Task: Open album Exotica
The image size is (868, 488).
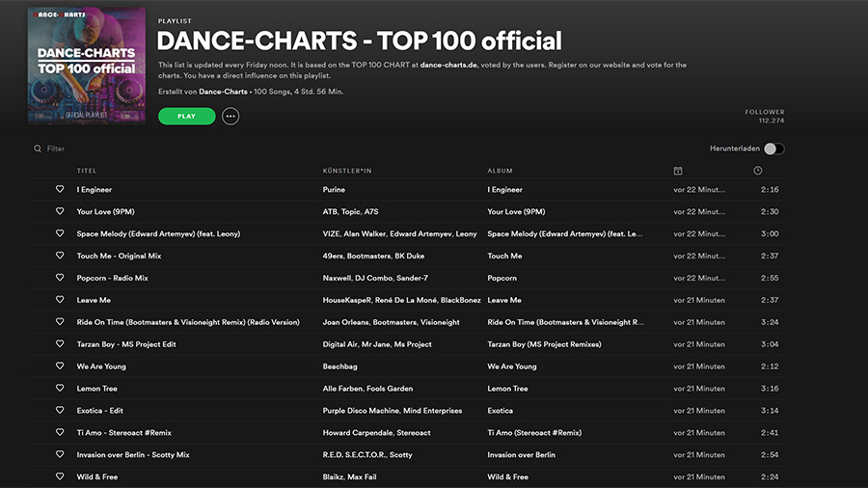Action: (500, 411)
